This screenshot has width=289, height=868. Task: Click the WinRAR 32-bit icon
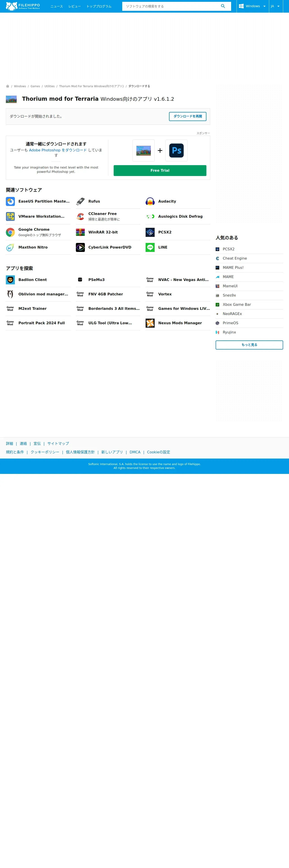click(x=80, y=232)
